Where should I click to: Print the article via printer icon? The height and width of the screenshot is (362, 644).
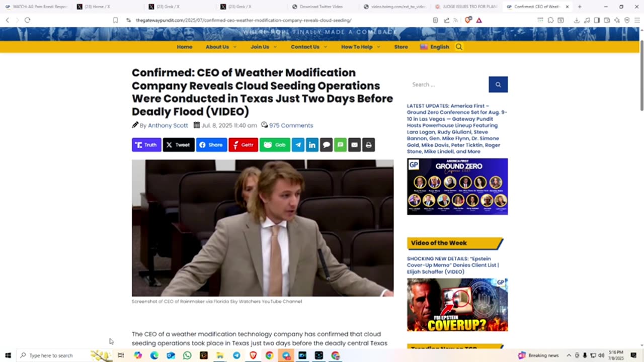[368, 145]
